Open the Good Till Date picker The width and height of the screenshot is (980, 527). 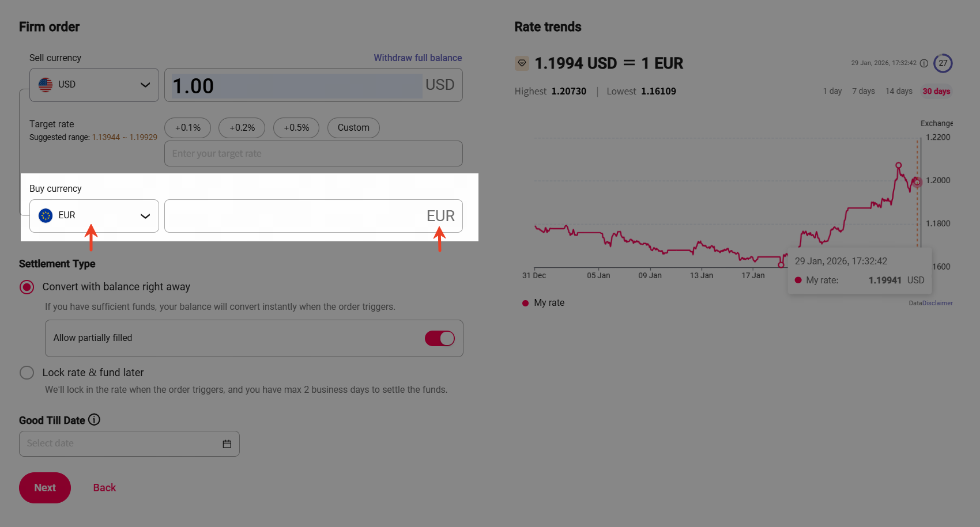(x=121, y=444)
